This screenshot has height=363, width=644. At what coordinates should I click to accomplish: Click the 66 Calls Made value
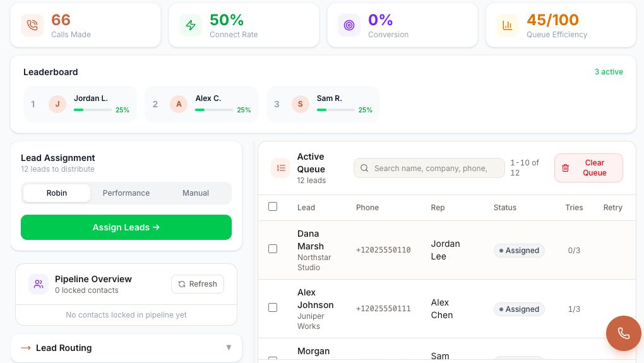point(61,20)
